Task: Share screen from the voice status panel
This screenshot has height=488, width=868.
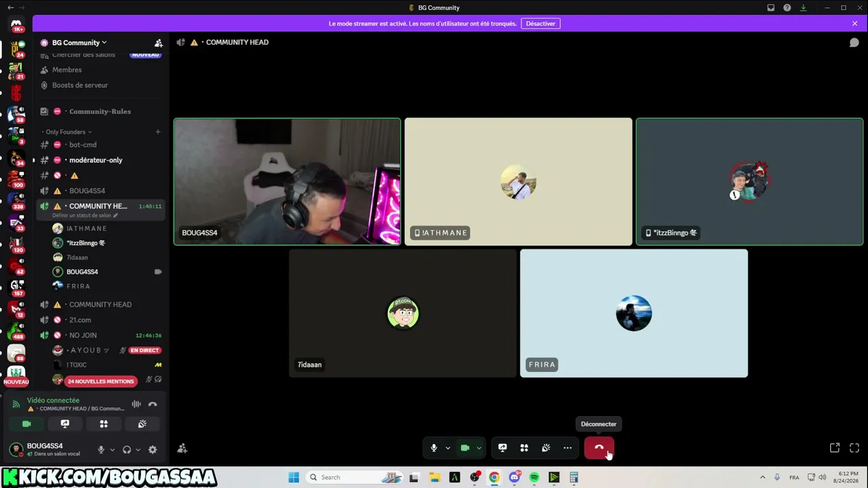Action: pyautogui.click(x=65, y=424)
